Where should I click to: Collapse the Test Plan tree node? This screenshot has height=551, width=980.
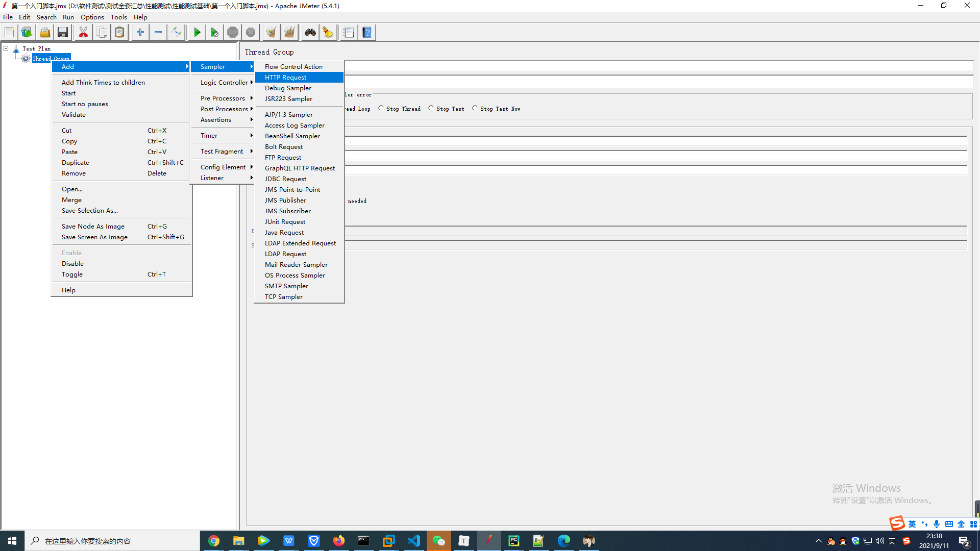tap(6, 48)
